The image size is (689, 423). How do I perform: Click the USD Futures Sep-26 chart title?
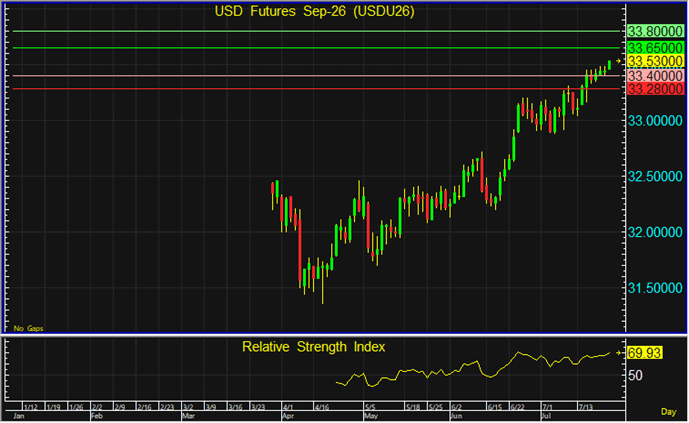click(314, 11)
